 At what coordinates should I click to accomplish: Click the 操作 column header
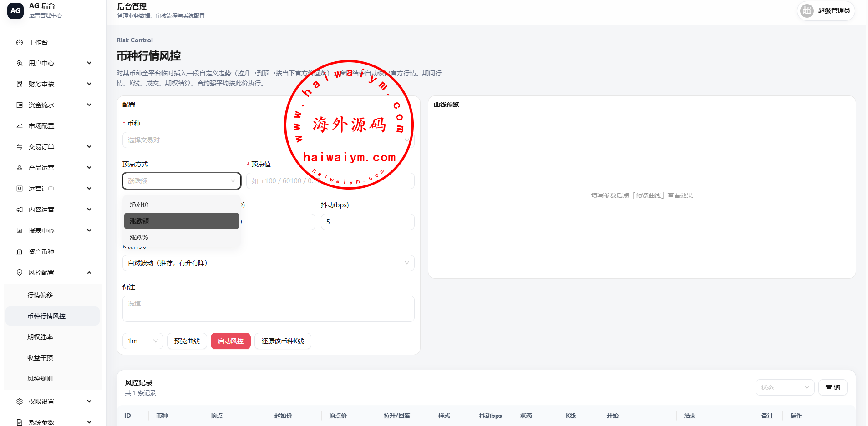(x=796, y=416)
